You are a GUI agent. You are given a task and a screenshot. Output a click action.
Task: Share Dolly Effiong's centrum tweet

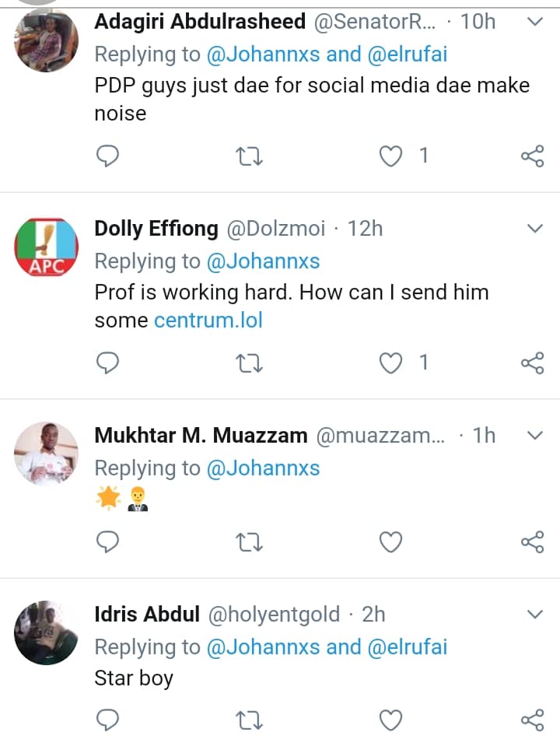pyautogui.click(x=532, y=363)
